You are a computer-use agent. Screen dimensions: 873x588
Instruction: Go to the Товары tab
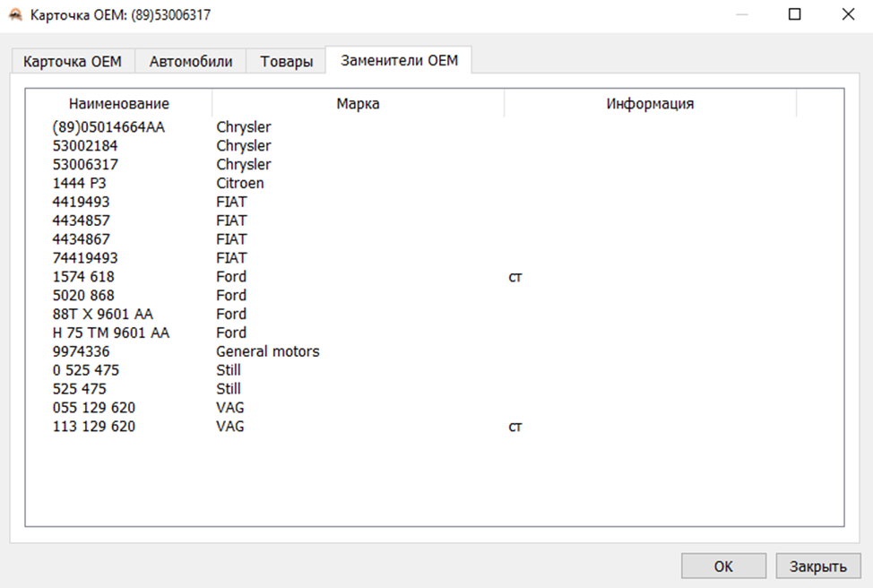287,62
